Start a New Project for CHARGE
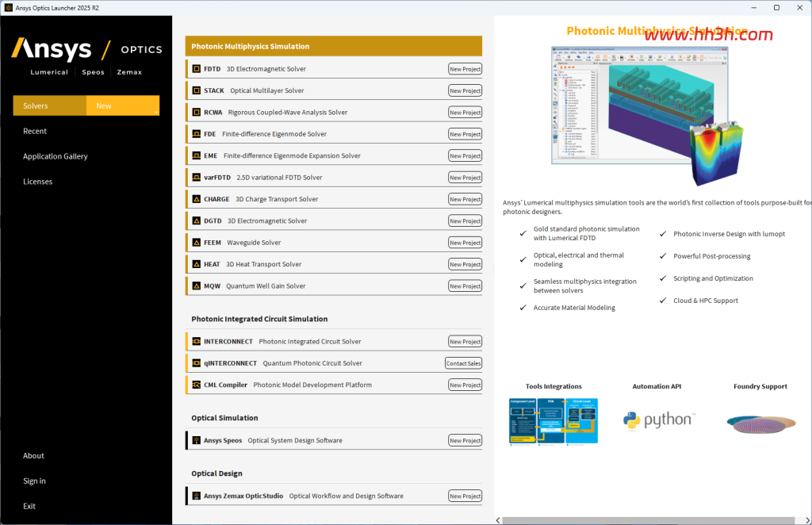 (465, 199)
